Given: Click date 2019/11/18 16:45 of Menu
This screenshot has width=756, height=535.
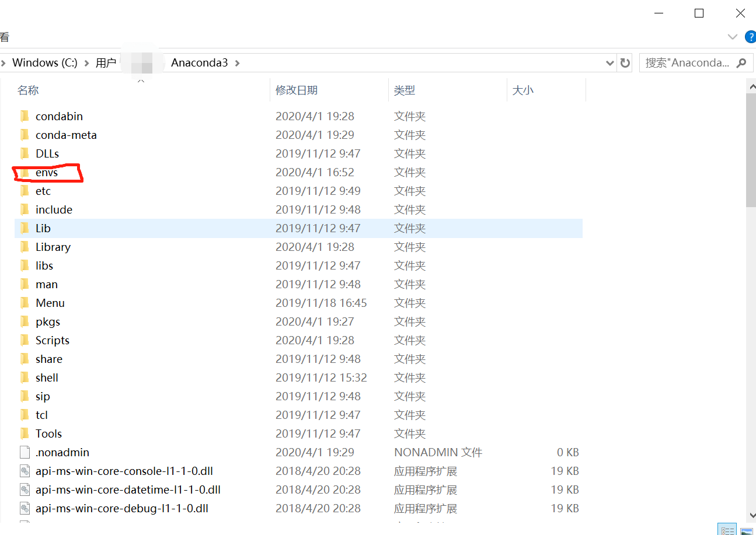Looking at the screenshot, I should pos(321,303).
